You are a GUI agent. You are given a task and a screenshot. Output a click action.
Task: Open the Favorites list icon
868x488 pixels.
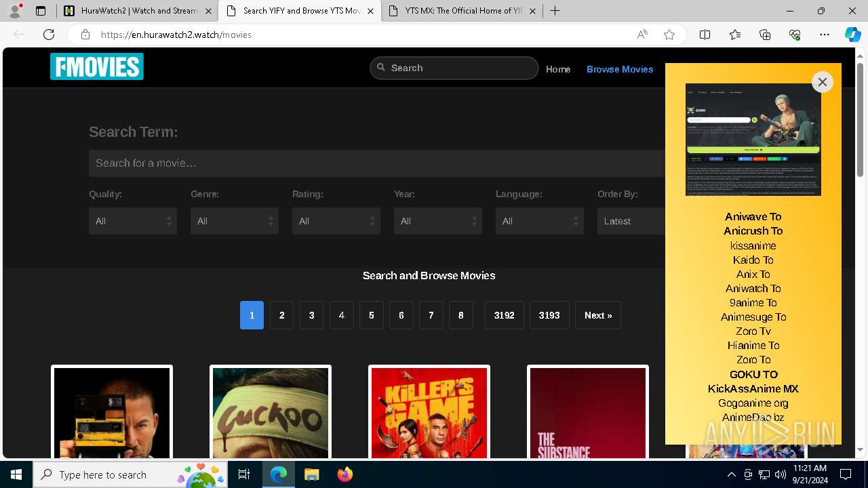[735, 35]
